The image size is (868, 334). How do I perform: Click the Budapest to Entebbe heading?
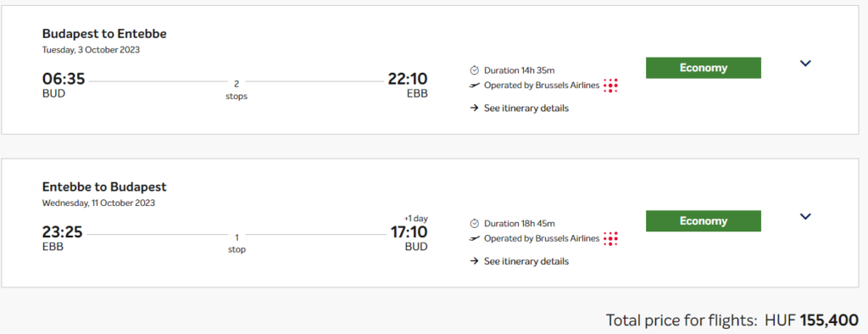point(104,34)
